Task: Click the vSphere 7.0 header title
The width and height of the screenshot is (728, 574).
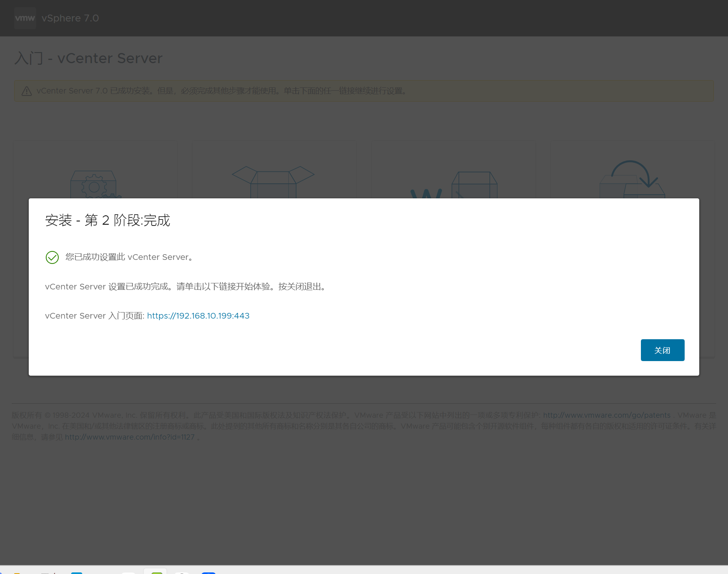Action: point(70,18)
